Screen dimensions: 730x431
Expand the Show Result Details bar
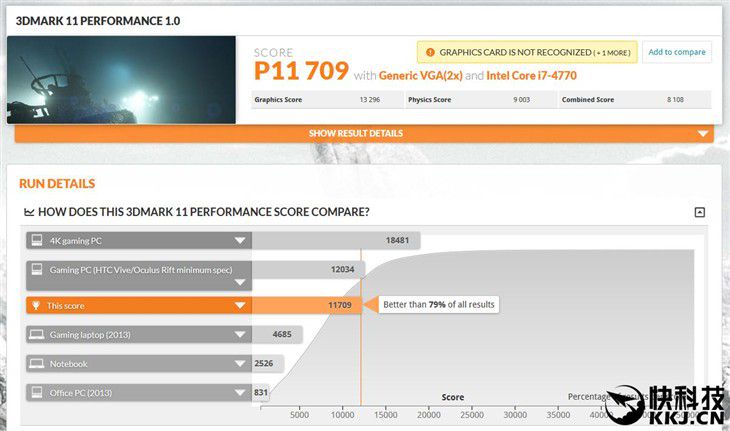pyautogui.click(x=364, y=134)
